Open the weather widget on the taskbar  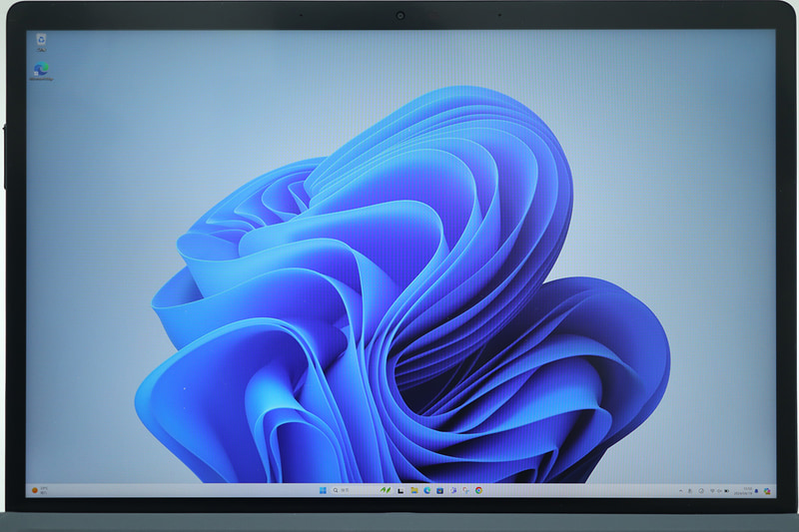click(x=40, y=490)
